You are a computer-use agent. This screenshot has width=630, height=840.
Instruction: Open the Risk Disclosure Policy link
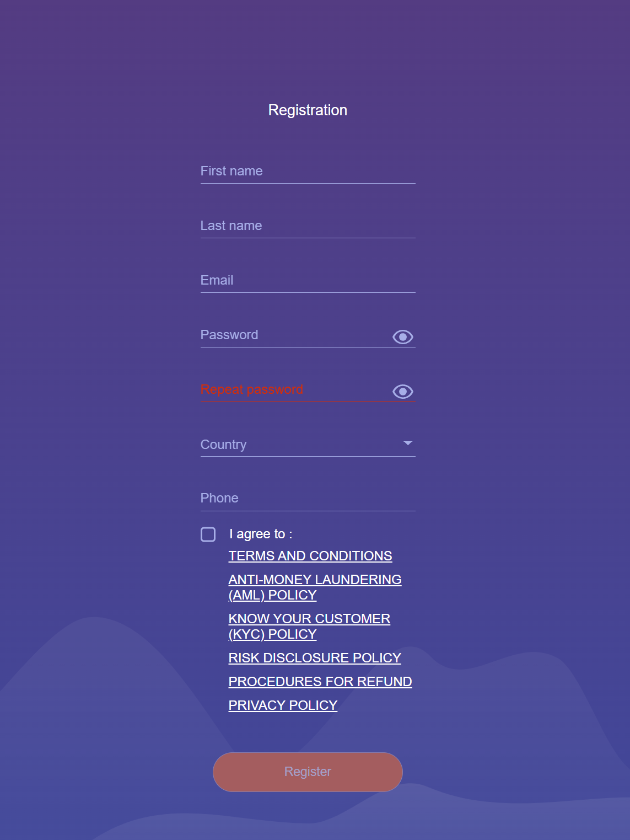(315, 658)
